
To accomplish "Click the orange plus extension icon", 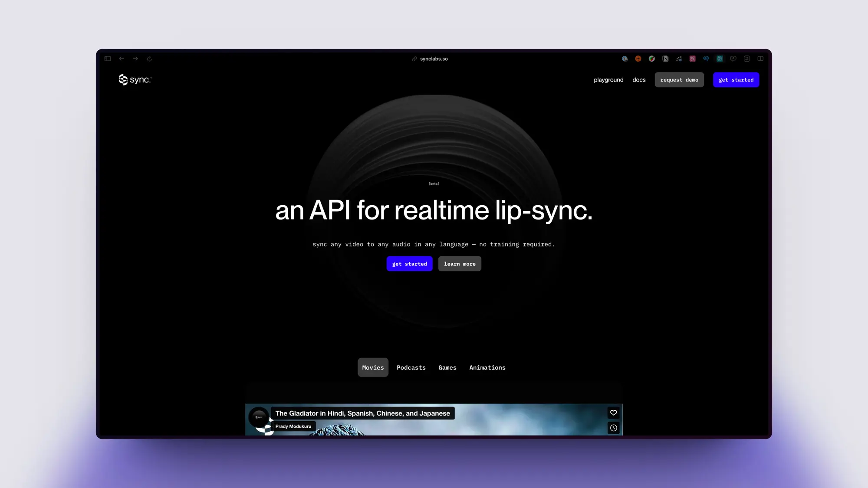I will (x=638, y=59).
